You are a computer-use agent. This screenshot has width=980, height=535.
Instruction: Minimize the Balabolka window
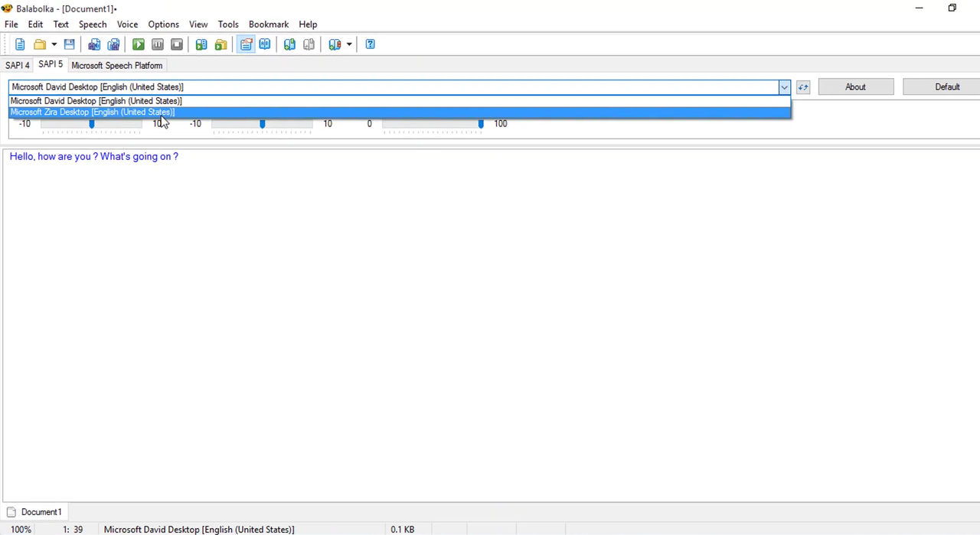pyautogui.click(x=920, y=8)
